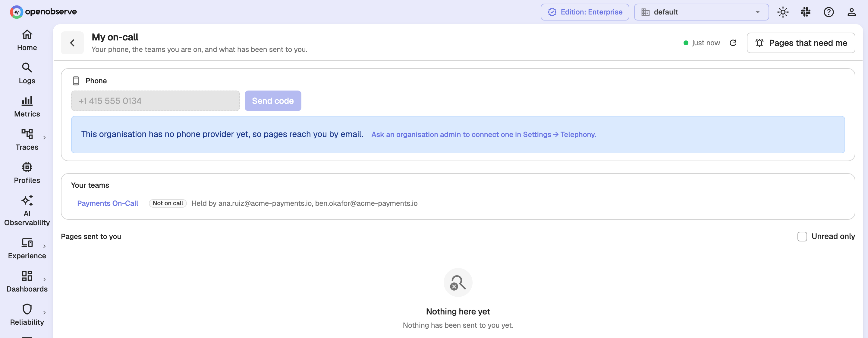Expand the Reliability submenu chevron
Viewport: 868px width, 338px height.
pyautogui.click(x=44, y=313)
